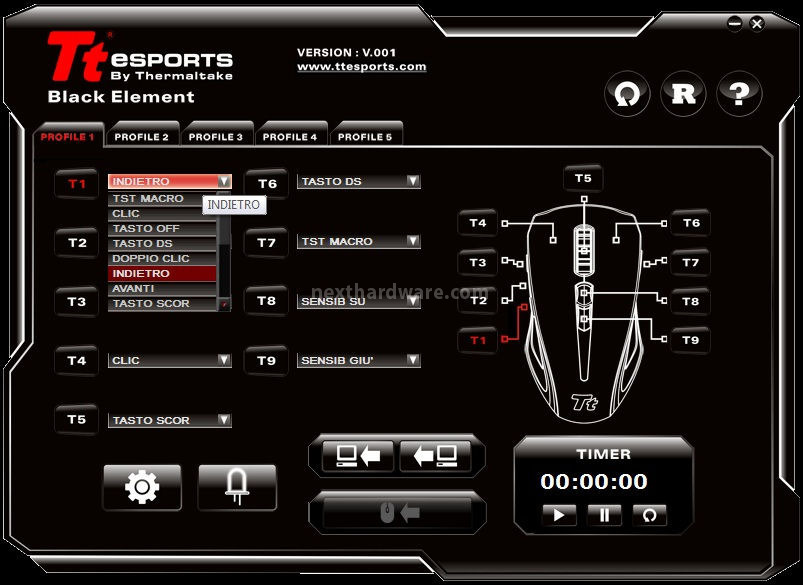
Task: Click the T6 button beside the TASTO DS dropdown
Action: 266,183
